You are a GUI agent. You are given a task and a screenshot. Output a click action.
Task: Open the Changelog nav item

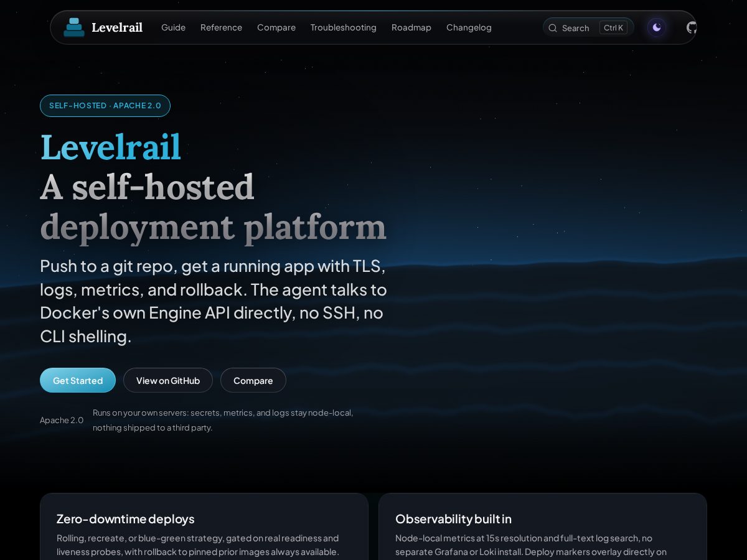pos(469,27)
